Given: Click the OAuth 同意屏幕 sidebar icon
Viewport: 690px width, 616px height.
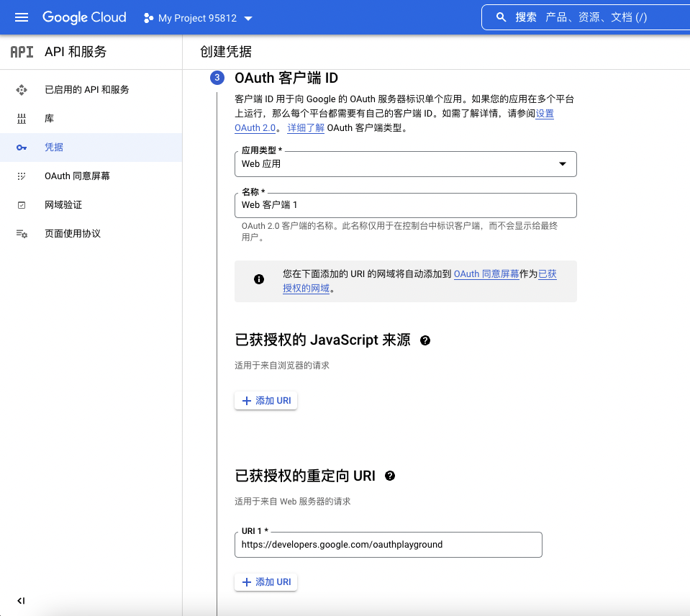Looking at the screenshot, I should (x=22, y=176).
